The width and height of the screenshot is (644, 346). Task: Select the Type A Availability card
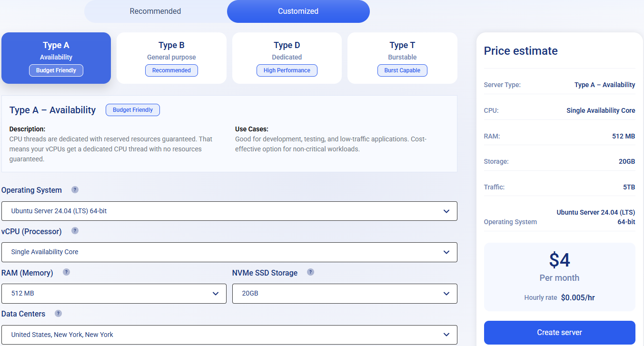pyautogui.click(x=56, y=58)
